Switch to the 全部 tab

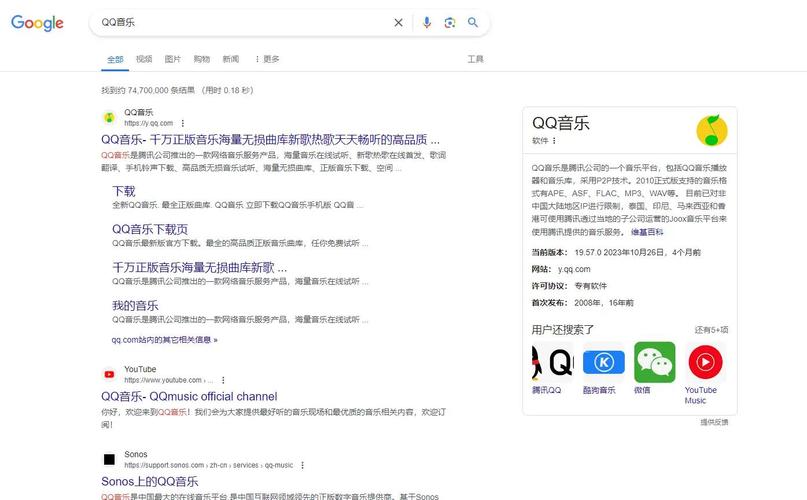point(115,59)
